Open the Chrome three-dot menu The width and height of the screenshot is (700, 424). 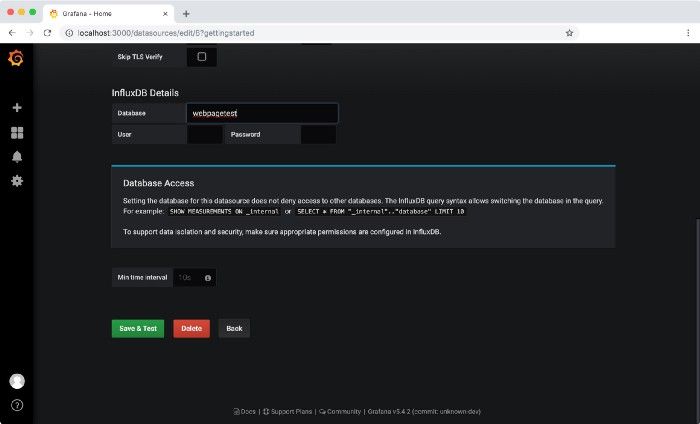click(x=688, y=33)
